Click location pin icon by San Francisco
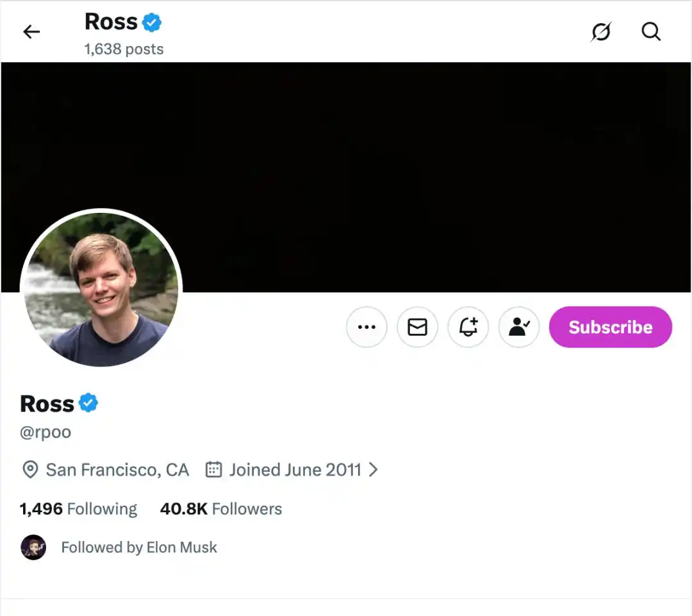The height and width of the screenshot is (616, 692). click(29, 470)
